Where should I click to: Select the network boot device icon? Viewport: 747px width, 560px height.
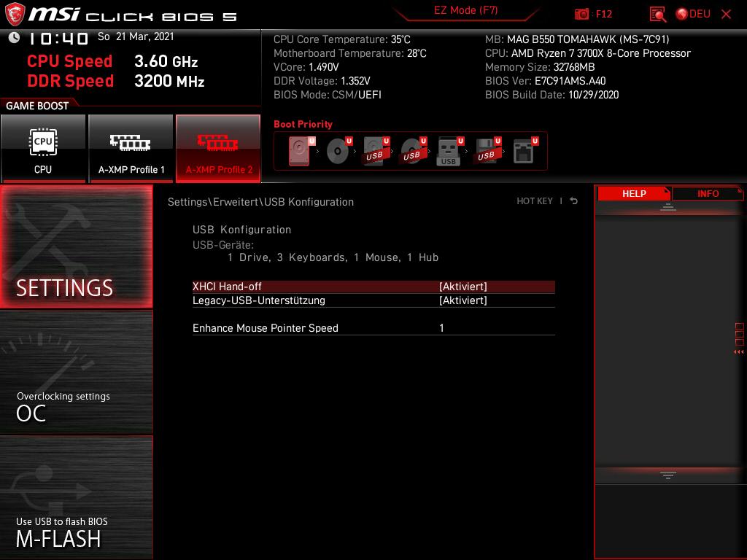524,150
